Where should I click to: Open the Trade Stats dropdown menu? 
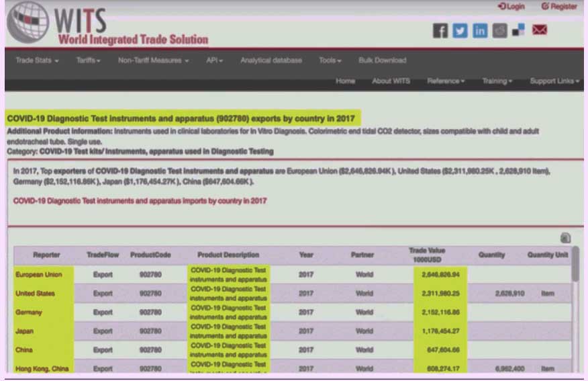[x=37, y=60]
